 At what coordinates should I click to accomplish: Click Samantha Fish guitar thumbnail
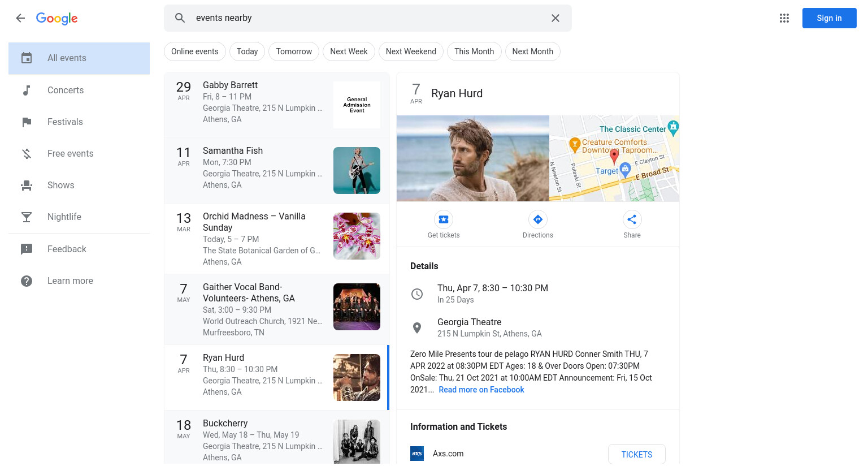point(357,170)
